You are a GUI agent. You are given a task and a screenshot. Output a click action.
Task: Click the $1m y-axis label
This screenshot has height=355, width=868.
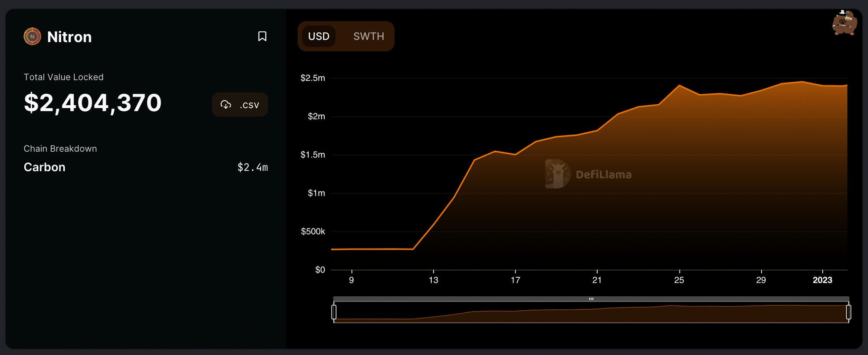point(316,193)
